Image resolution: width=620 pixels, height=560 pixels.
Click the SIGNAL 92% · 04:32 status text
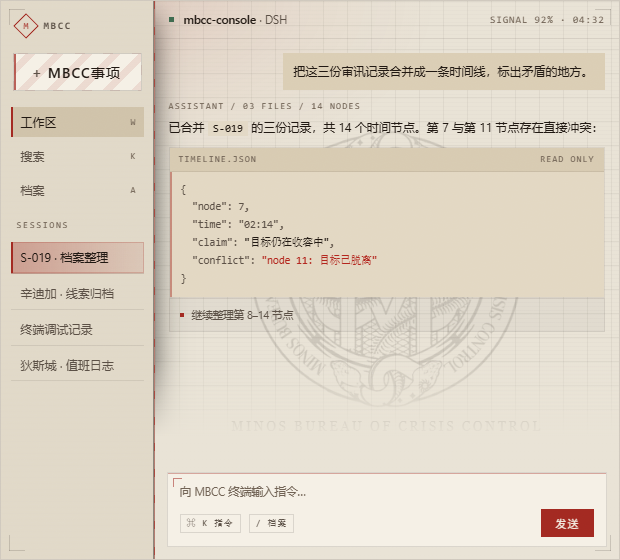[547, 20]
